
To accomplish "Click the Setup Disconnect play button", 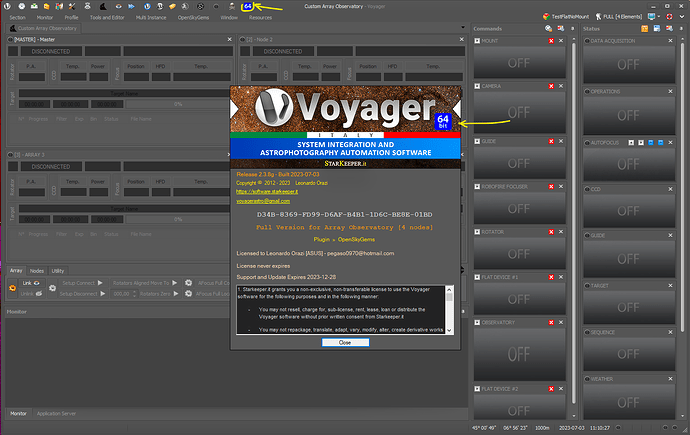I will 103,293.
